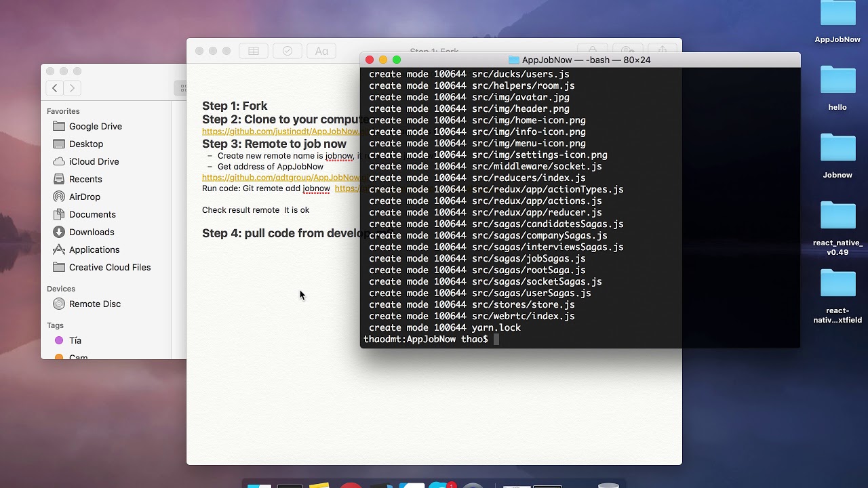Viewport: 868px width, 488px height.
Task: Click the Terminal title 'AppJobNow — -bash — 80×24'
Action: (586, 60)
